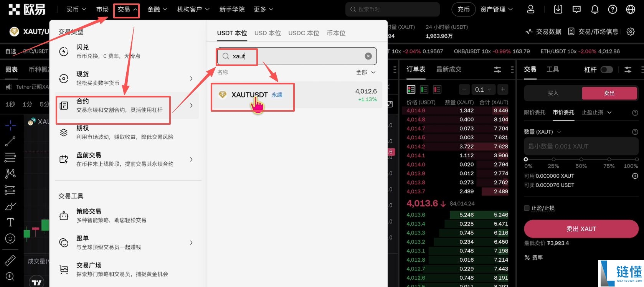Expand the 资产管理 dropdown
The width and height of the screenshot is (644, 287).
(496, 9)
